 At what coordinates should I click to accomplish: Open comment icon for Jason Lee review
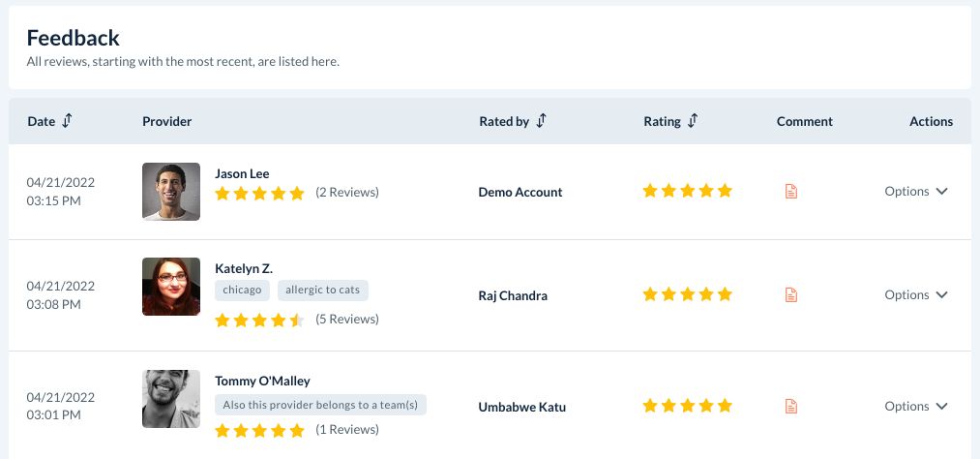click(x=791, y=192)
